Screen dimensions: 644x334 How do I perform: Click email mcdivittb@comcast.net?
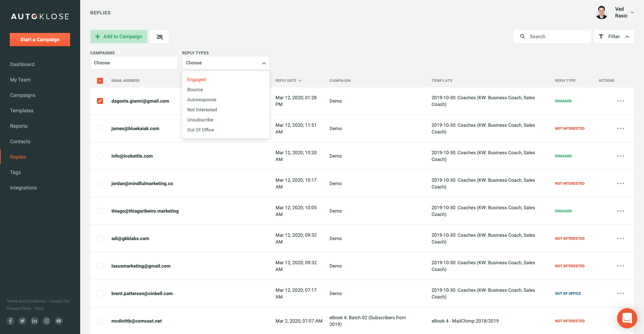click(137, 321)
